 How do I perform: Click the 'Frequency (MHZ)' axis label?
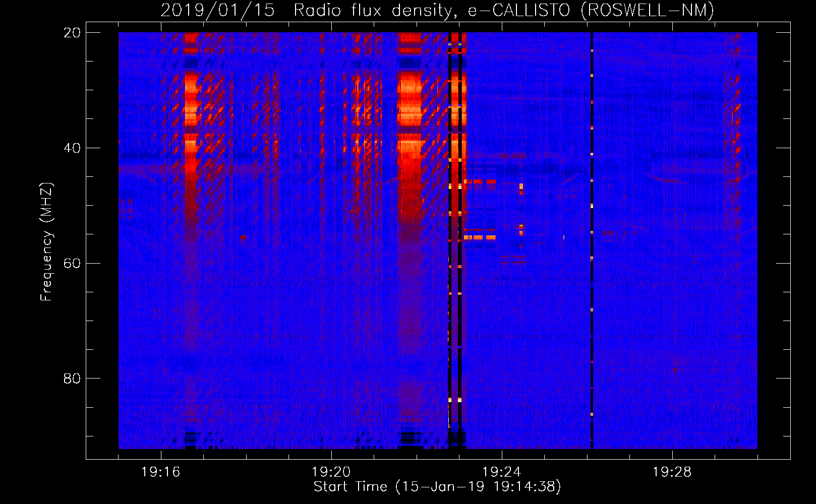(46, 242)
